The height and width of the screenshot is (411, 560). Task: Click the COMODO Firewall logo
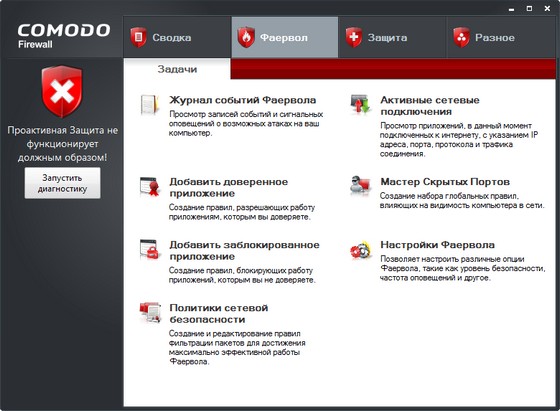coord(64,36)
